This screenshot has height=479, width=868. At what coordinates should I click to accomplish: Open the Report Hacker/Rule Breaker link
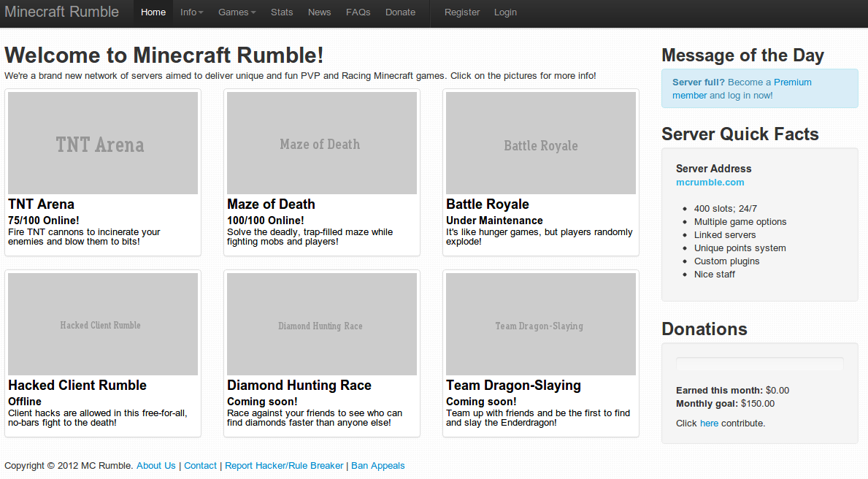coord(284,466)
